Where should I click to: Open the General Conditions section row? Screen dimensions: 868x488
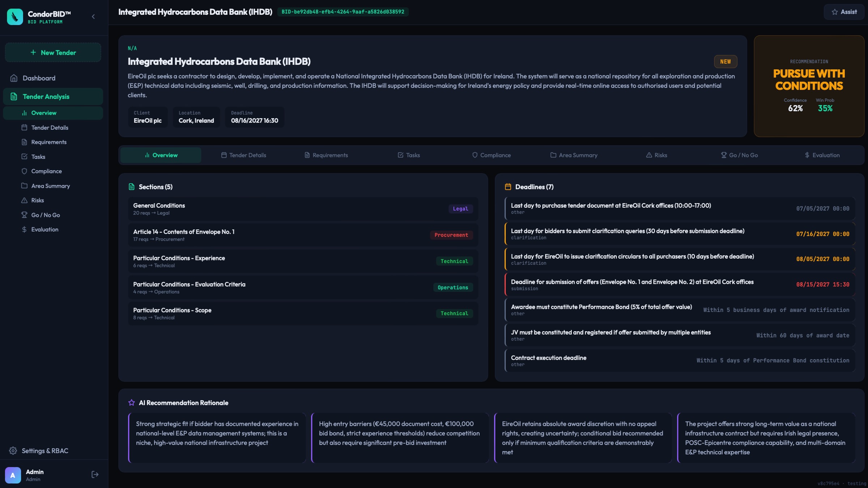click(303, 209)
